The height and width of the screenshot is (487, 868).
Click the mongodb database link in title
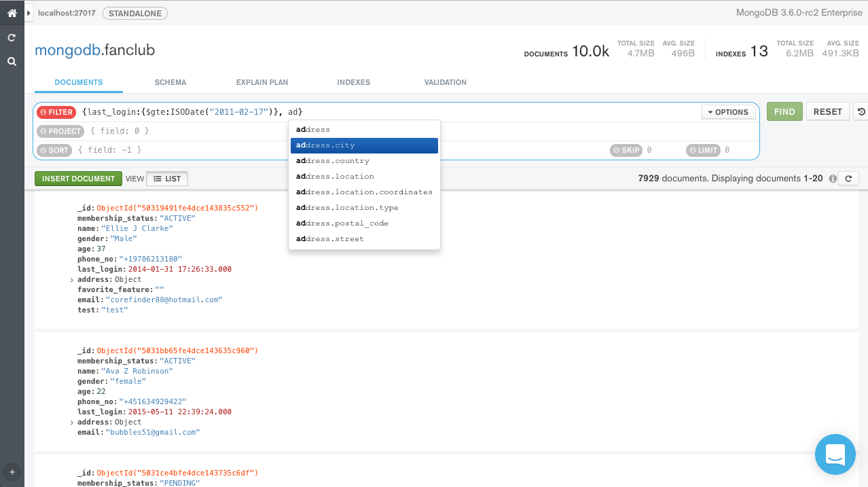[x=68, y=50]
